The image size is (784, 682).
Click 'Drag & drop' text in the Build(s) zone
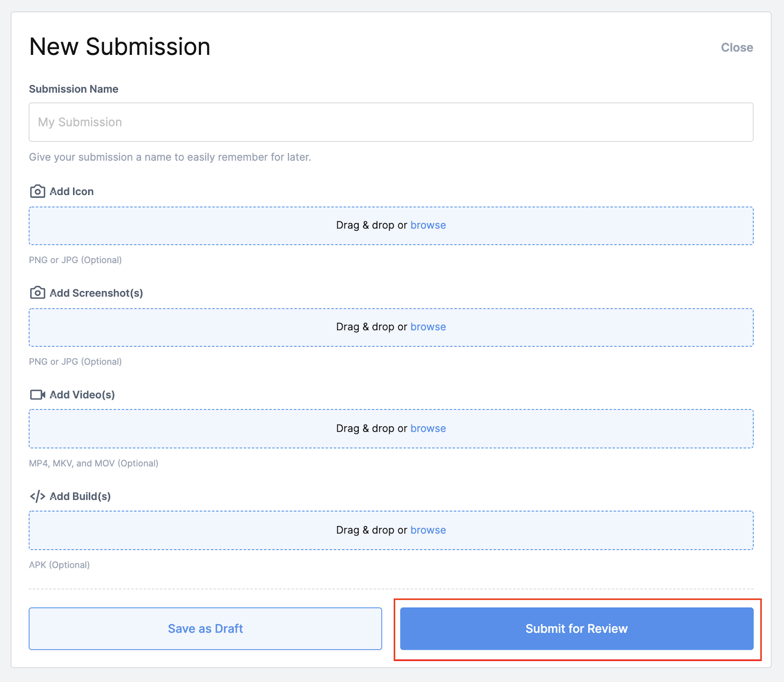(x=365, y=530)
